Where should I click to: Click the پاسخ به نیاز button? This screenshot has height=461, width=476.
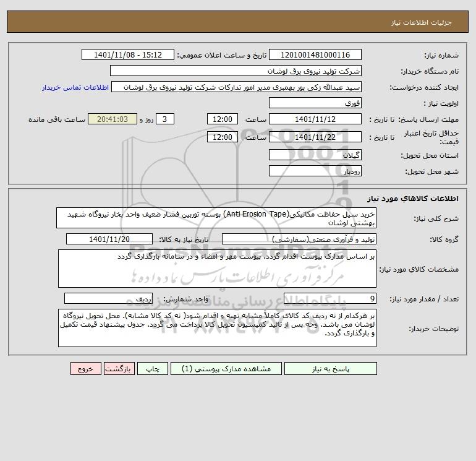click(x=331, y=369)
